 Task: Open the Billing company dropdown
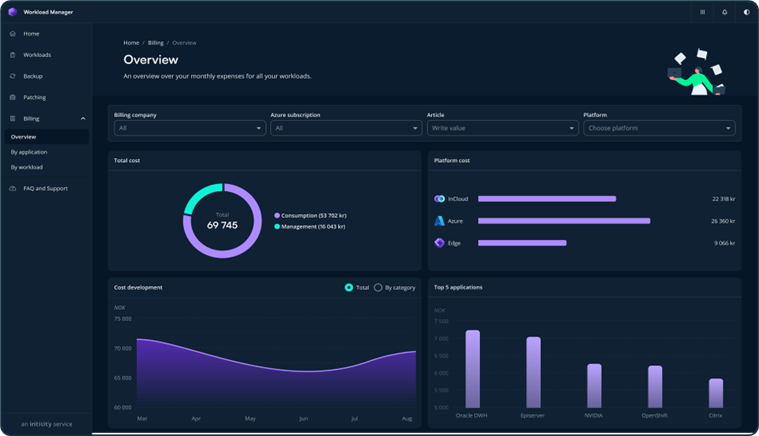[x=189, y=128]
